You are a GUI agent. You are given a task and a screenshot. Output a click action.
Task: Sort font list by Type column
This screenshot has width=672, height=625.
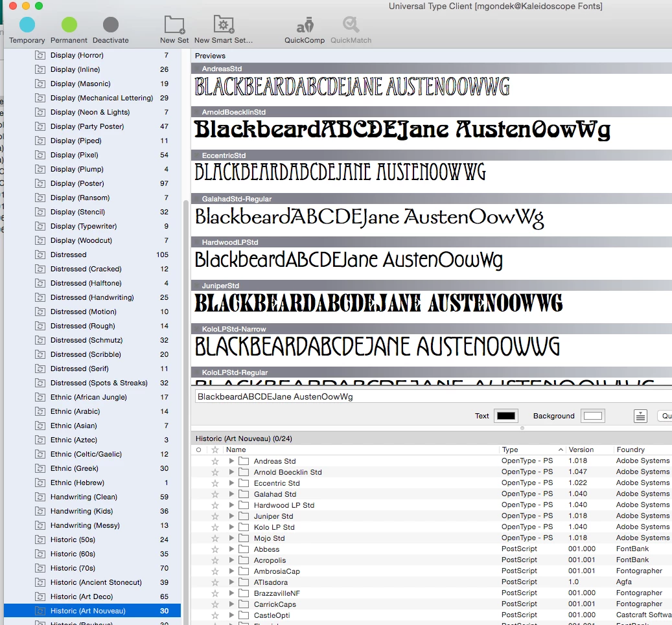[x=532, y=449]
